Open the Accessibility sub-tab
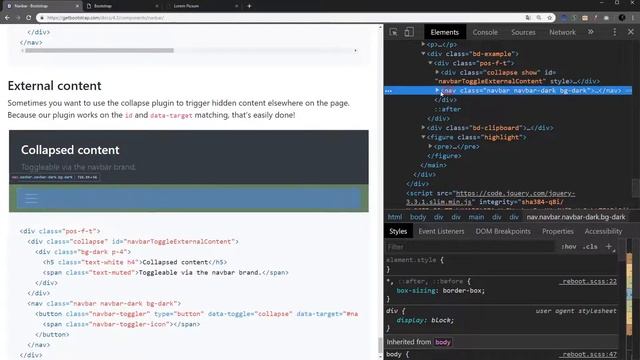640x360 pixels. click(x=603, y=231)
